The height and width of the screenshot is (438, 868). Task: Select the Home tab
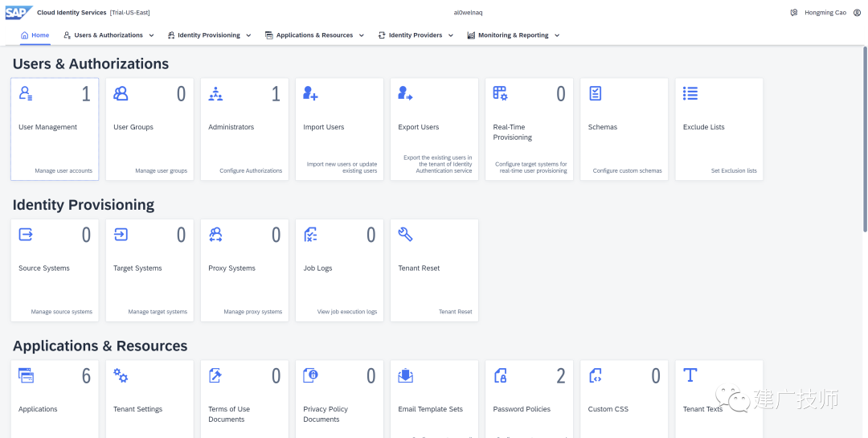(35, 35)
